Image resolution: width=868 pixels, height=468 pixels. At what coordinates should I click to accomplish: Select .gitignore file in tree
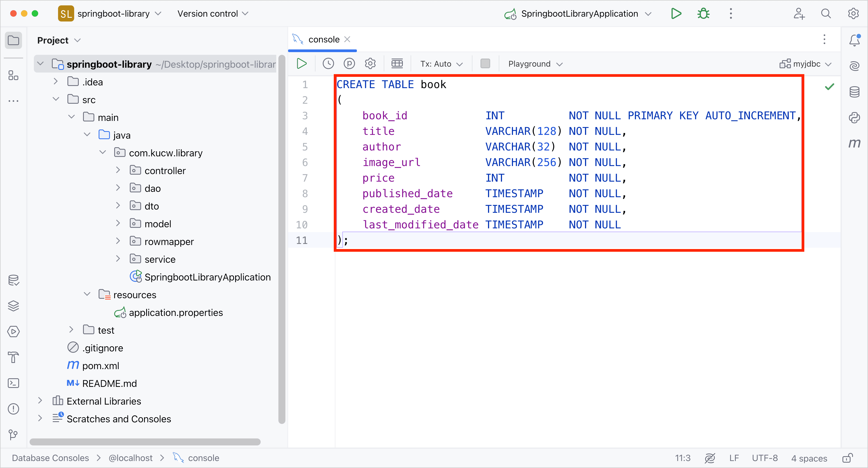click(x=95, y=348)
